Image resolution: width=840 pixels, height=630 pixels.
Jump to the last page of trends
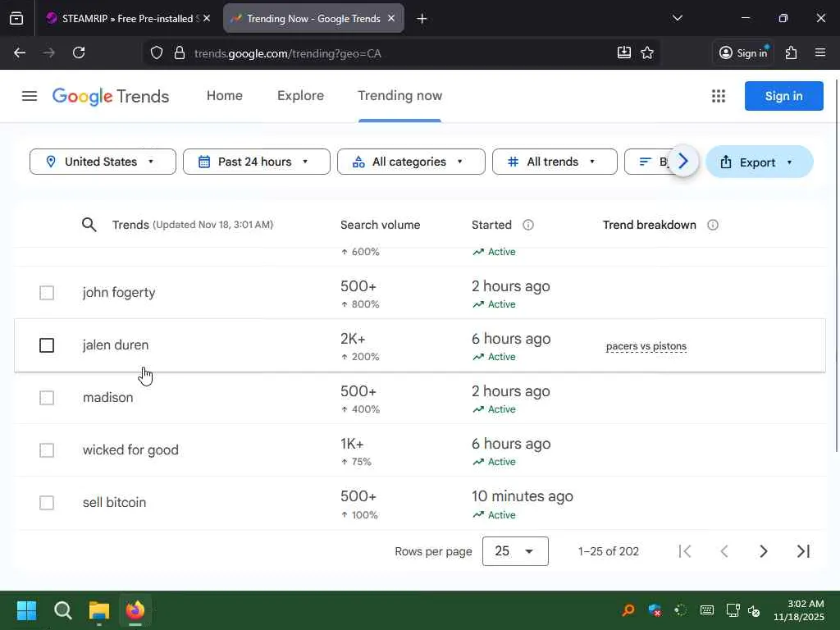[x=803, y=551]
